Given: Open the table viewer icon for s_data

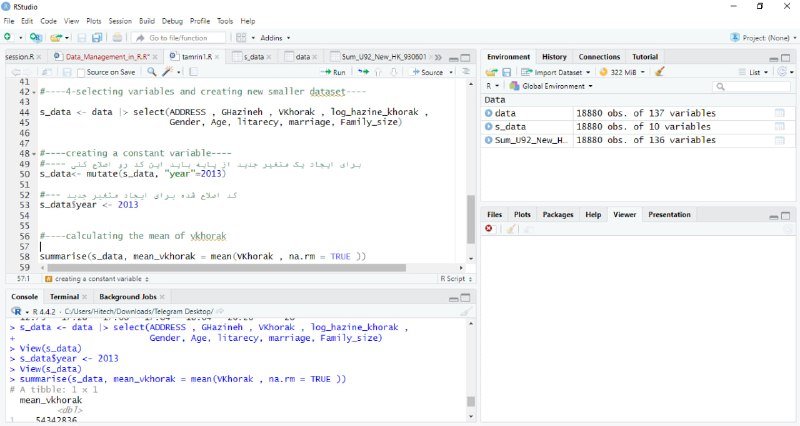Looking at the screenshot, I should point(780,126).
